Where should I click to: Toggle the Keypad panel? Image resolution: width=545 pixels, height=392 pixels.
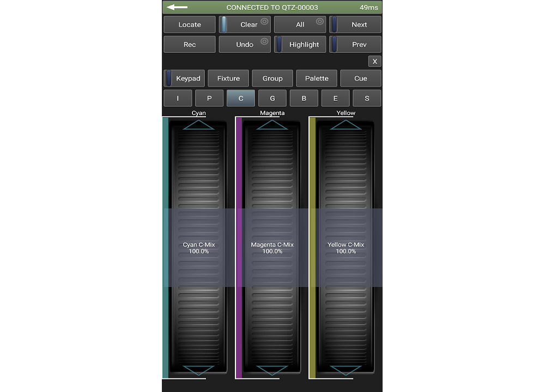point(184,78)
